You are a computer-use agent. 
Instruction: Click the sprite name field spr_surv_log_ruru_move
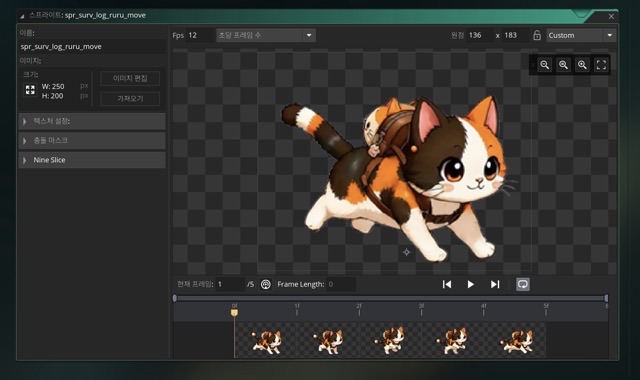pyautogui.click(x=92, y=47)
